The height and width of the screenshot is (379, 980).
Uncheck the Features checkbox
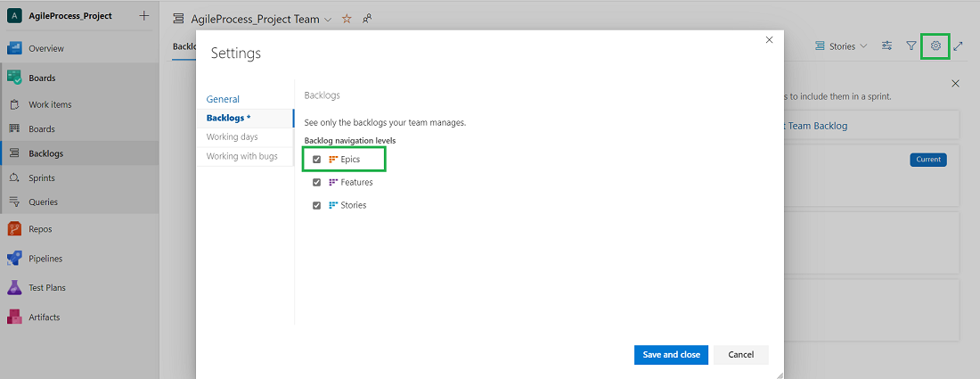316,182
